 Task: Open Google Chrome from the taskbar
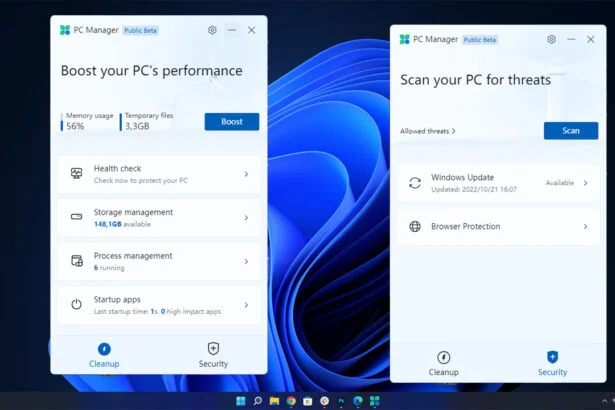point(291,401)
